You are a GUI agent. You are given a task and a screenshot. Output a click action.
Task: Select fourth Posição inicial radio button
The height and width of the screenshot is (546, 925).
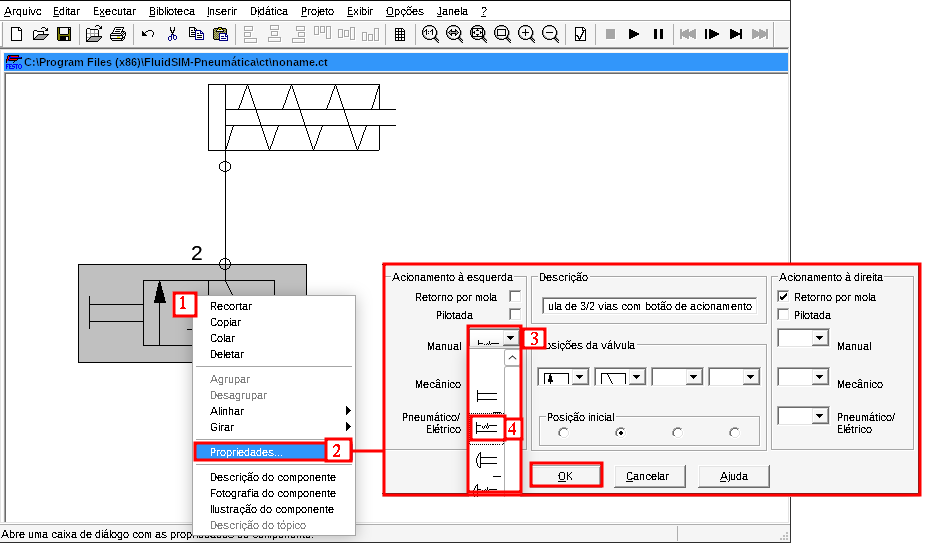(x=734, y=433)
